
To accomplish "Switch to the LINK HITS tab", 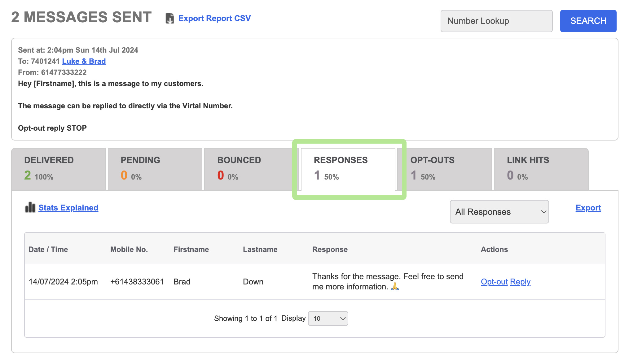I will [541, 169].
